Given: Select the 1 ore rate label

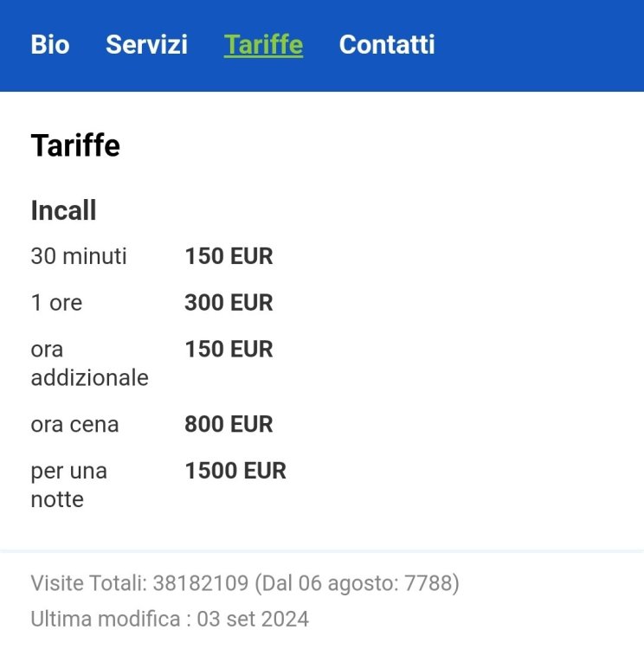Looking at the screenshot, I should click(x=56, y=303).
